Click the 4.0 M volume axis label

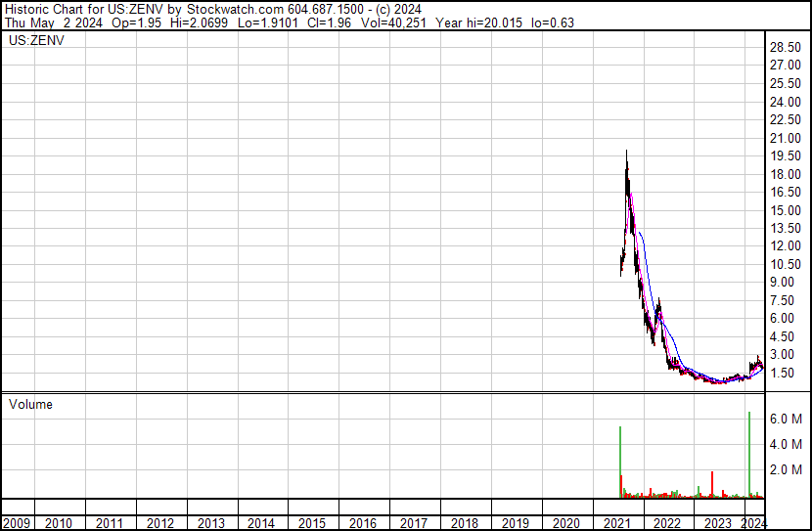pyautogui.click(x=785, y=445)
